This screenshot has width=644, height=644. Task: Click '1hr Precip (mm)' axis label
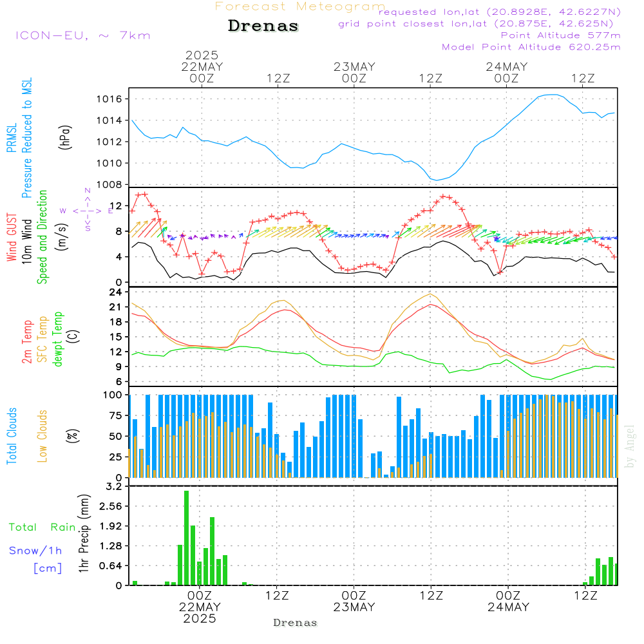click(84, 533)
